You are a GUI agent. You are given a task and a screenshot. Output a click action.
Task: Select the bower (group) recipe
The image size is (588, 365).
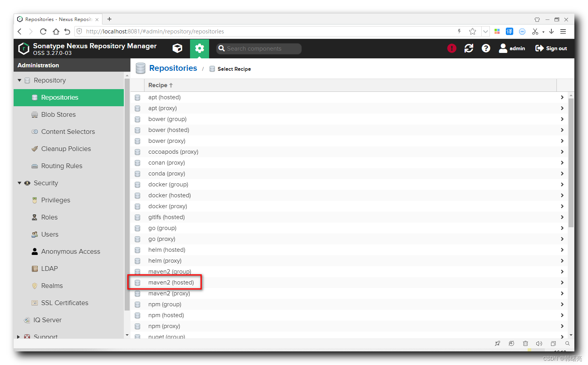(349, 119)
